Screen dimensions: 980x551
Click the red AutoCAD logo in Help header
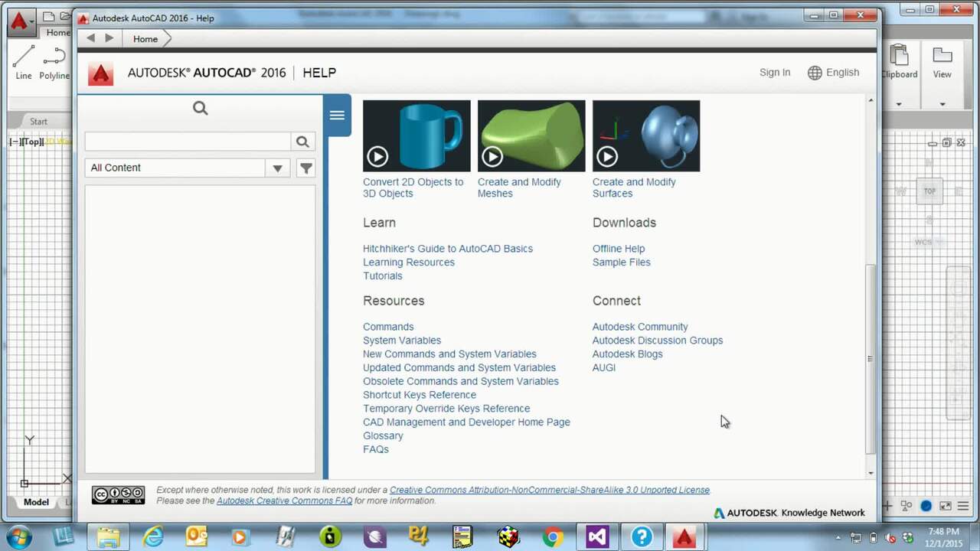[100, 73]
